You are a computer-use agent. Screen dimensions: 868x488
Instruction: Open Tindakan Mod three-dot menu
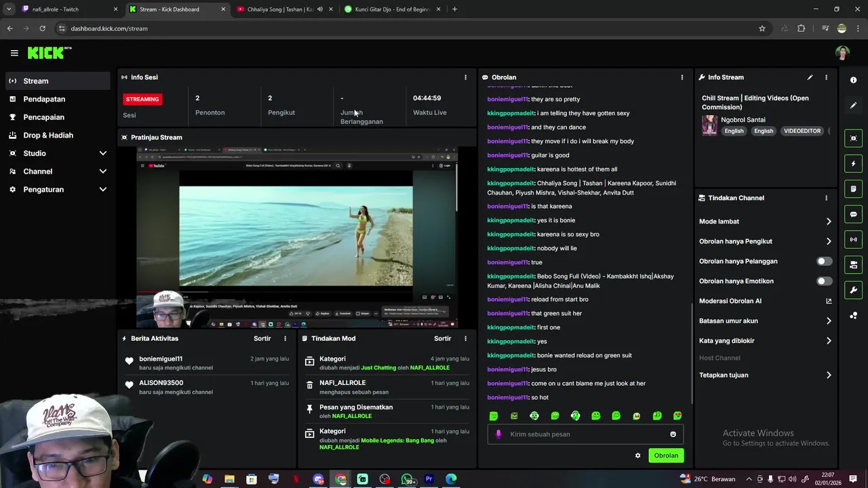[x=465, y=338]
